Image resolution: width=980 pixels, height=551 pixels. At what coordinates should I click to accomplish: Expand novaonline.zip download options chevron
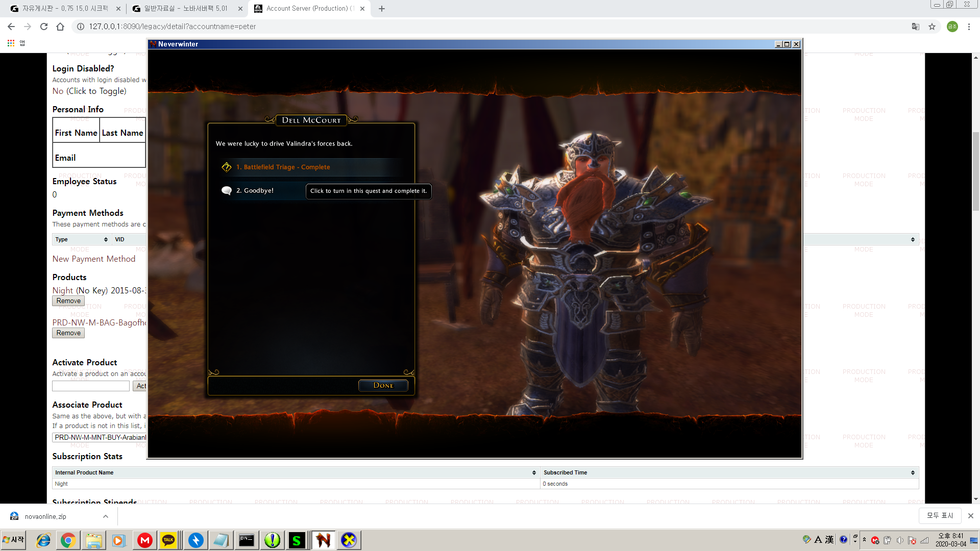coord(106,516)
